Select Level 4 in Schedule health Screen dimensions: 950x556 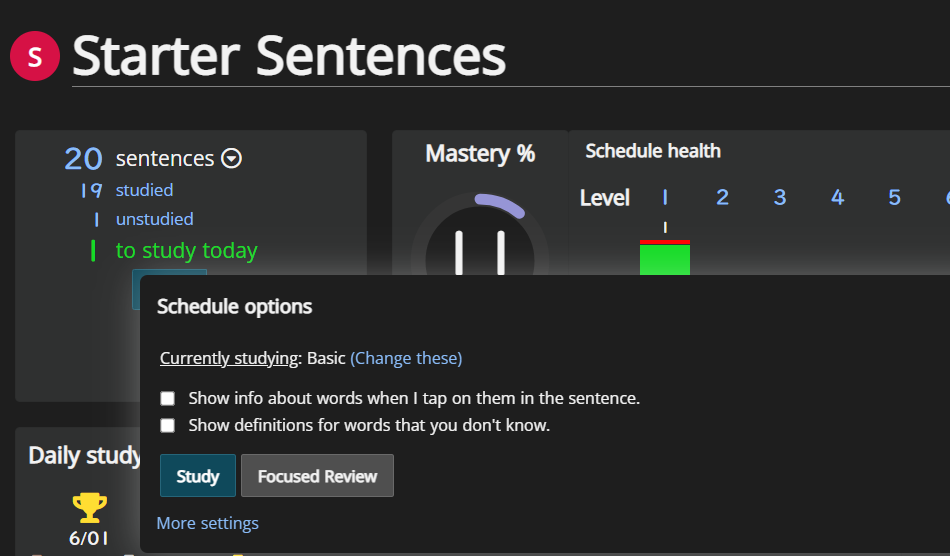(x=837, y=197)
